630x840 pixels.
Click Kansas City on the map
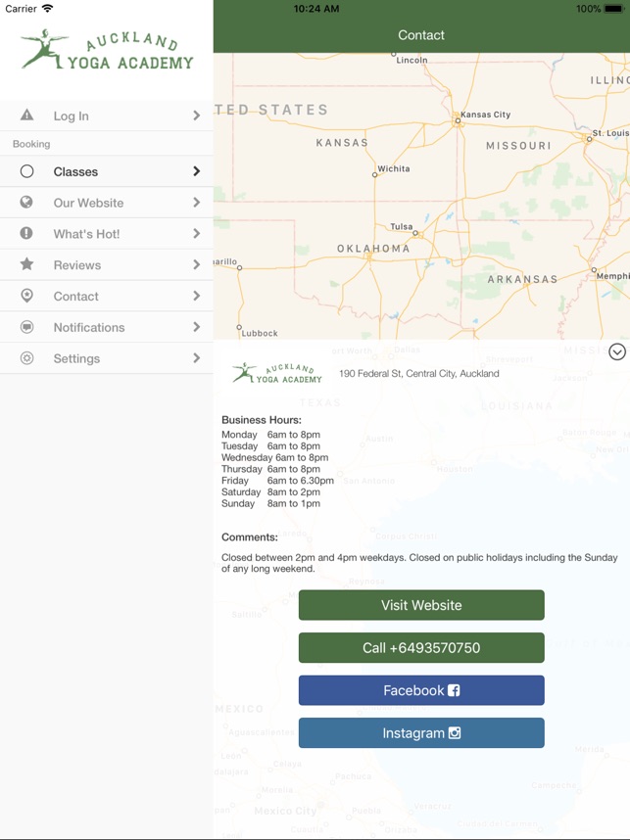[485, 115]
